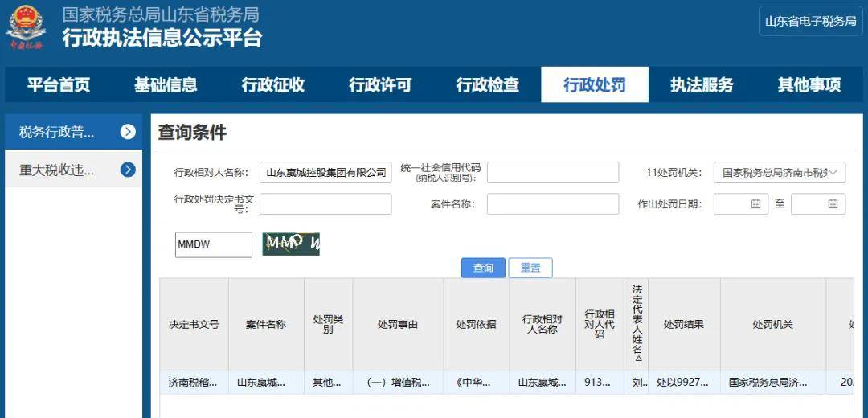Open calendar icon in start date field
The image size is (868, 418).
coord(755,204)
